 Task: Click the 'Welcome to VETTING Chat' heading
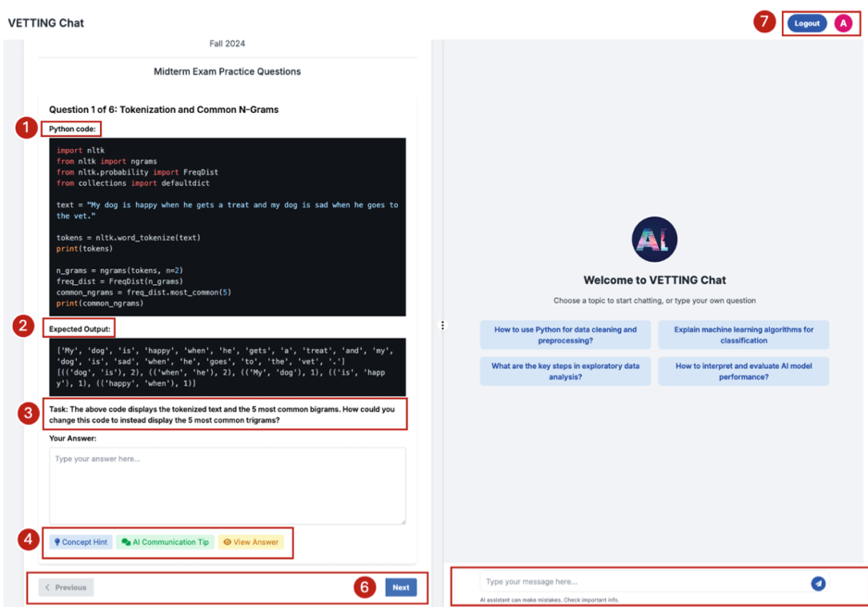654,280
